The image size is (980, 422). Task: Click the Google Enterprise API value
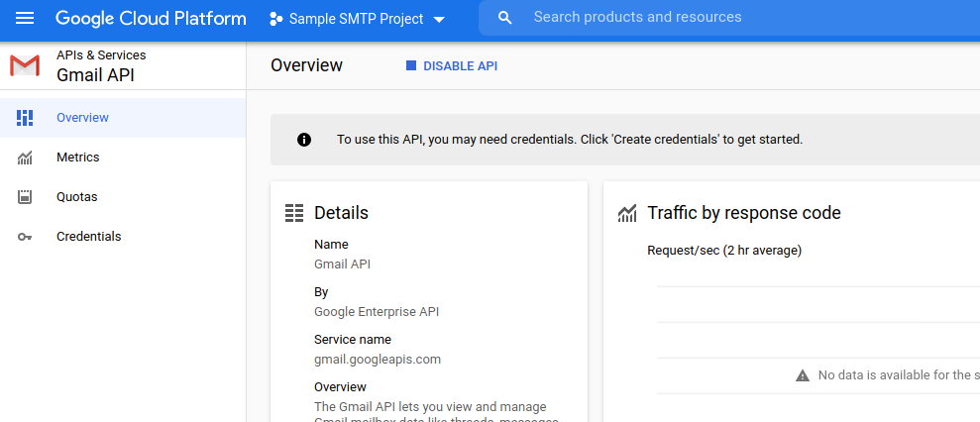click(x=377, y=311)
